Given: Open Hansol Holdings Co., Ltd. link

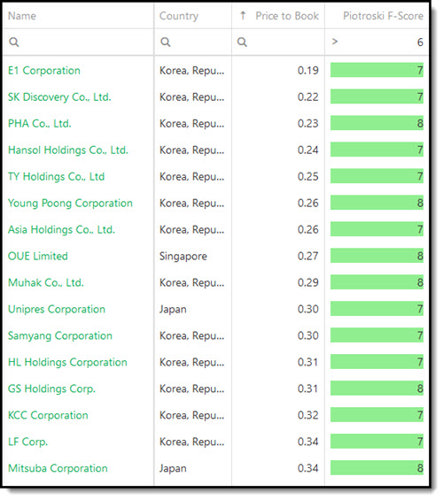Looking at the screenshot, I should coord(68,150).
